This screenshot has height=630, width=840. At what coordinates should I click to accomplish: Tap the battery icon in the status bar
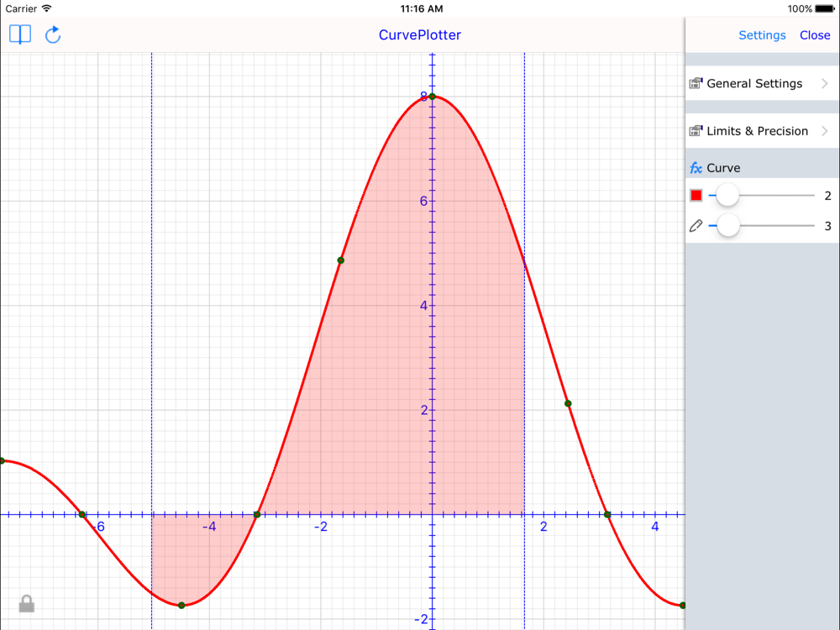coord(825,8)
